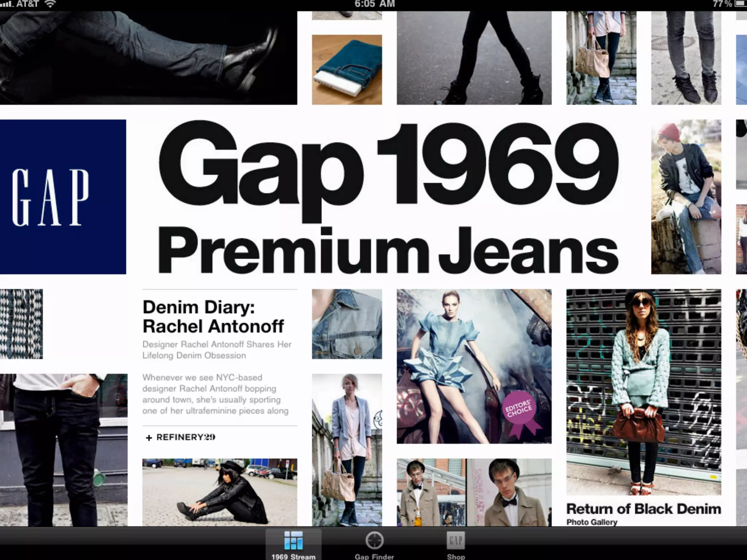Open the top woman with tan handbag photo

pos(601,58)
